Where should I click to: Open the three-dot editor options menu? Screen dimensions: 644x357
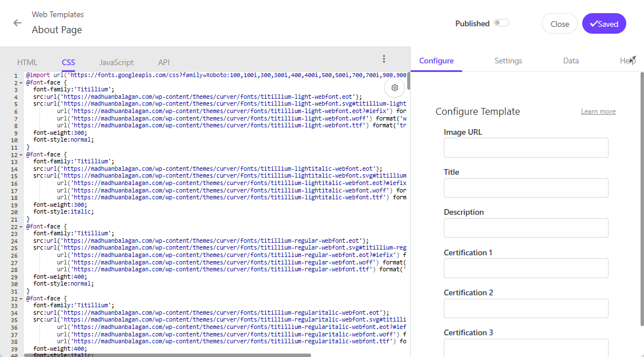[x=384, y=59]
